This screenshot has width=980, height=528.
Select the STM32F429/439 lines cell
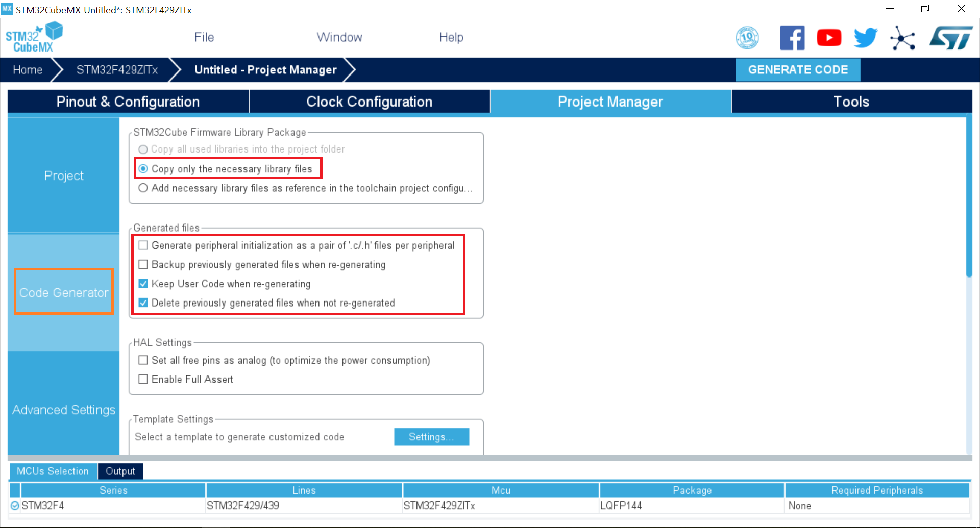[x=304, y=506]
